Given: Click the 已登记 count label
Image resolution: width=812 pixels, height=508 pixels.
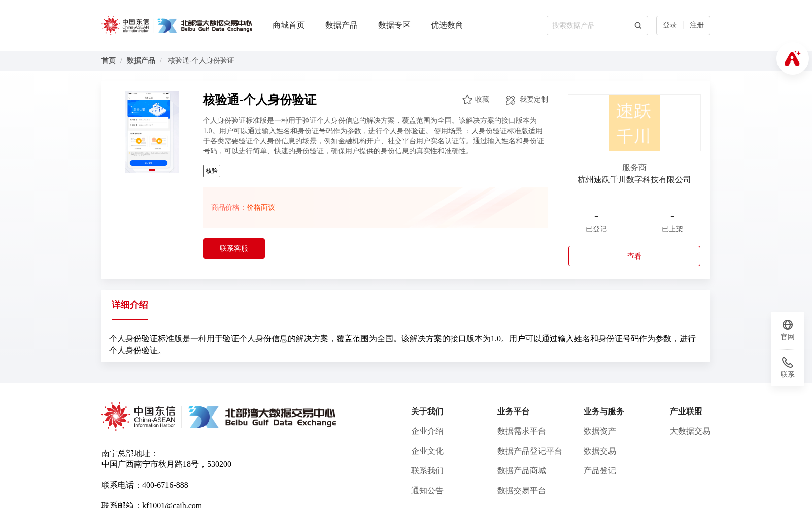Looking at the screenshot, I should tap(596, 229).
